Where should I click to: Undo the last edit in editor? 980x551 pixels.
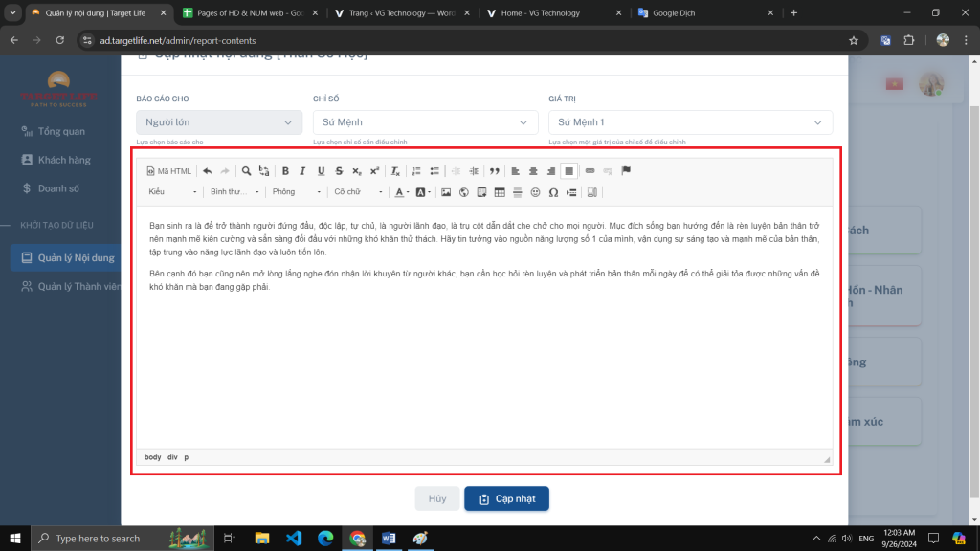pos(208,171)
